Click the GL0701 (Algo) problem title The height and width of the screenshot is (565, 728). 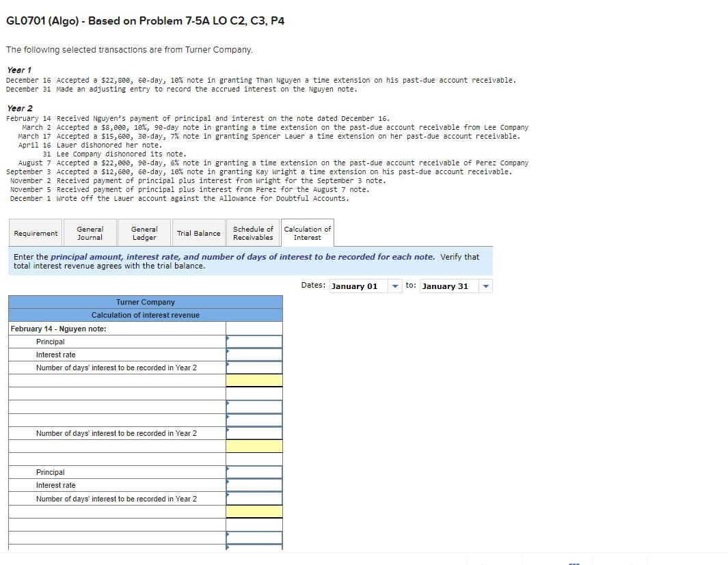tap(146, 21)
